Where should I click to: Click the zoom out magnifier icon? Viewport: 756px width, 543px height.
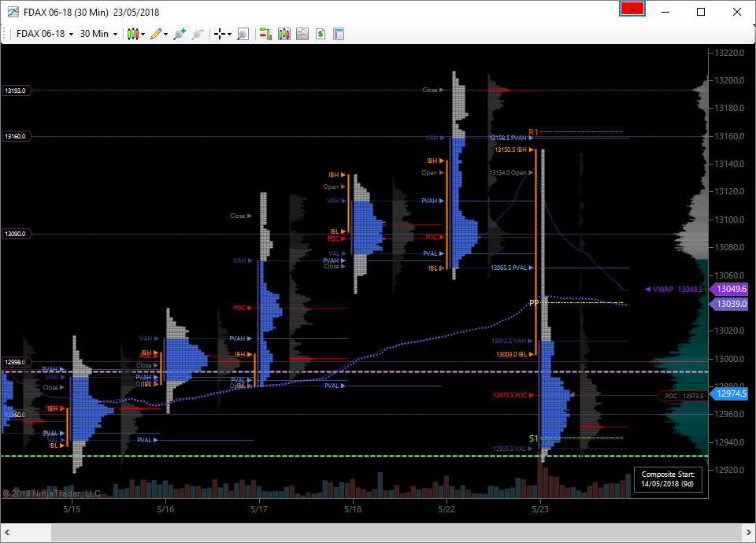(197, 34)
